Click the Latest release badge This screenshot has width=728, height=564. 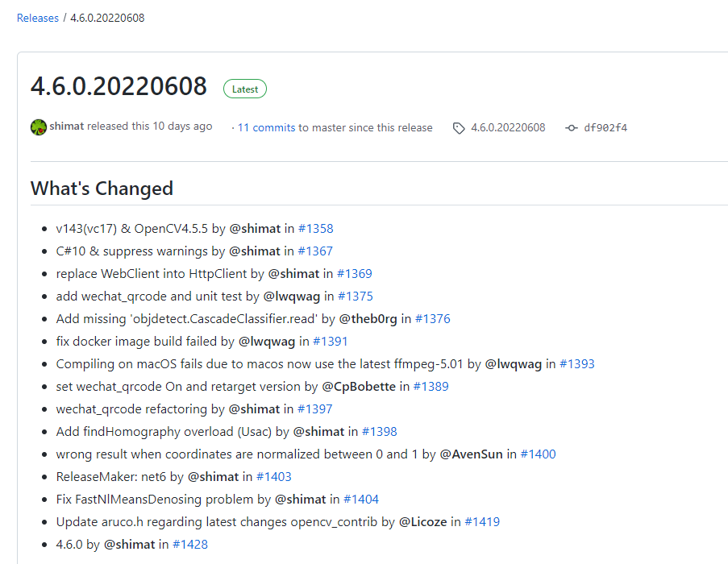pos(245,89)
